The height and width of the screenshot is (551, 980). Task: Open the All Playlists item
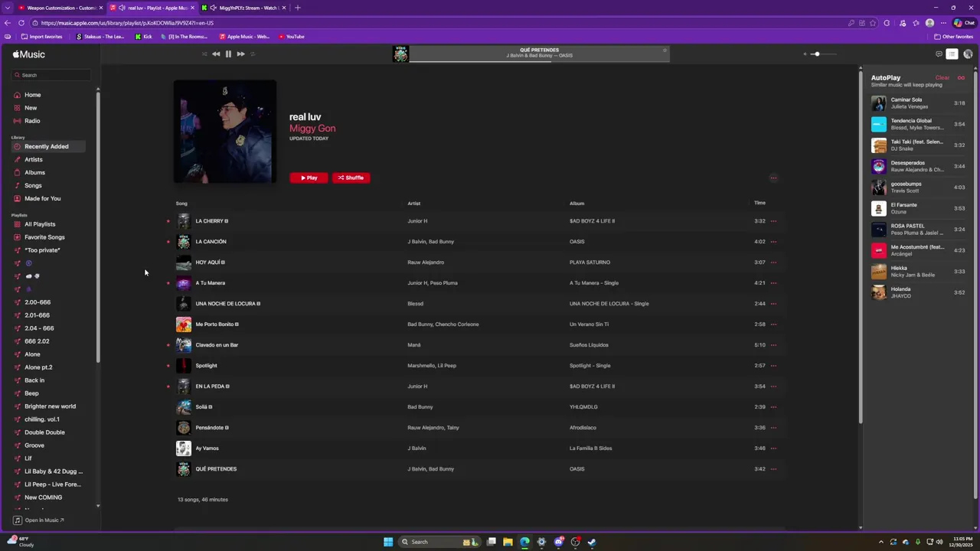40,224
